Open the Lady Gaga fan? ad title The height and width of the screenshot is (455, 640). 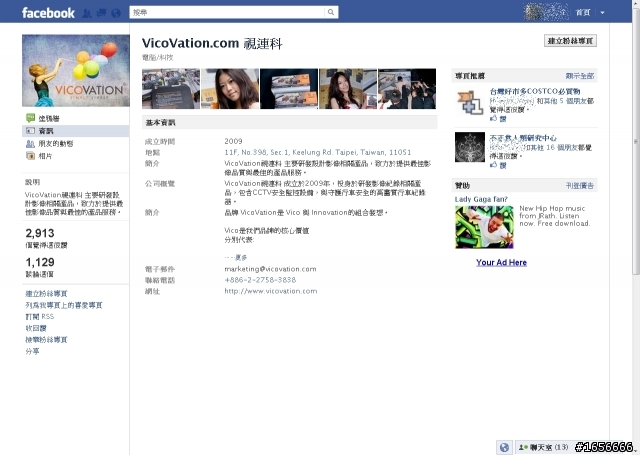pyautogui.click(x=481, y=199)
